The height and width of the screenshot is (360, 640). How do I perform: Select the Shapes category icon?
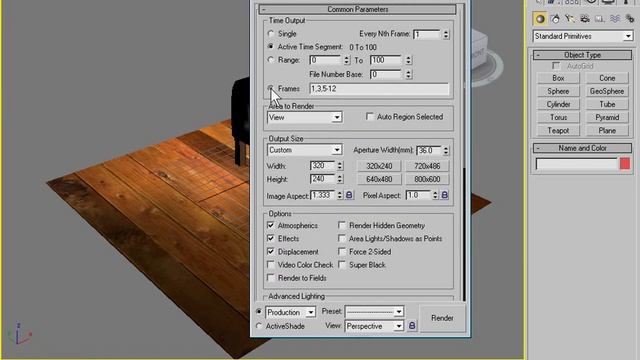point(555,19)
